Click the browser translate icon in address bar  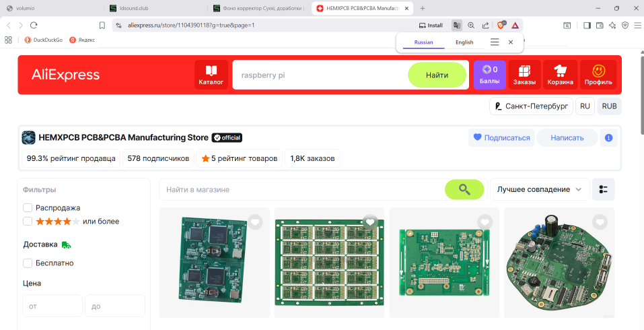(457, 26)
